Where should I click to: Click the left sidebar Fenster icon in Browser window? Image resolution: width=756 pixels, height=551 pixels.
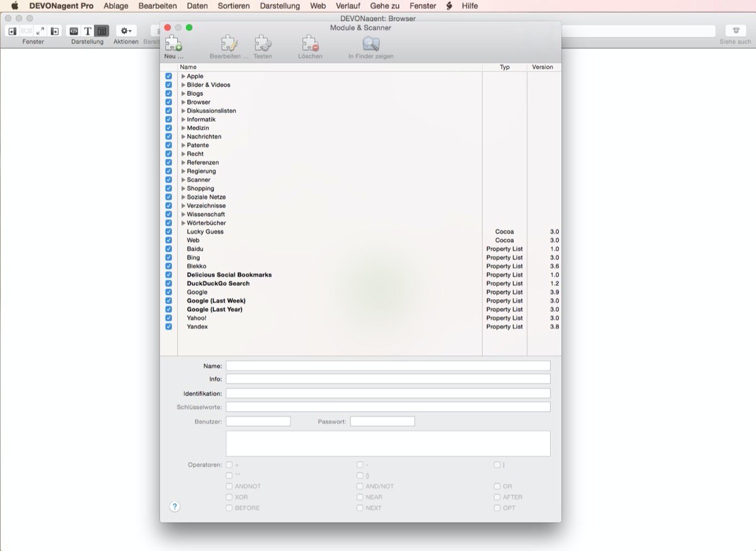[12, 31]
